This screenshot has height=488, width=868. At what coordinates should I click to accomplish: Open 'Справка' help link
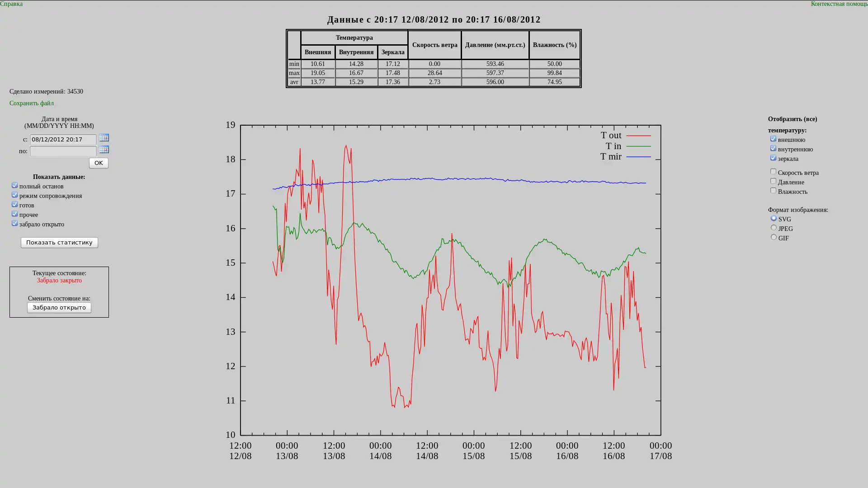(x=11, y=4)
